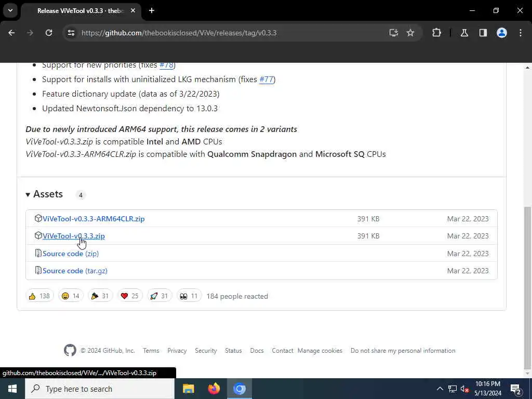React with heart emoji (25)
The height and width of the screenshot is (399, 532).
129,296
